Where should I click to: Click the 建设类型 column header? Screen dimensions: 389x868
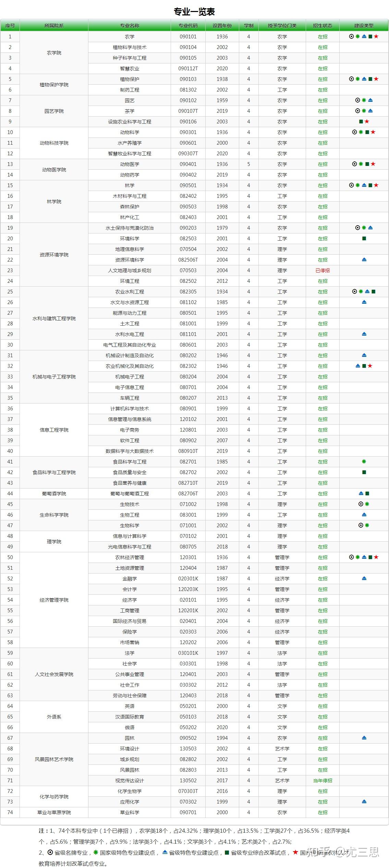pos(364,26)
